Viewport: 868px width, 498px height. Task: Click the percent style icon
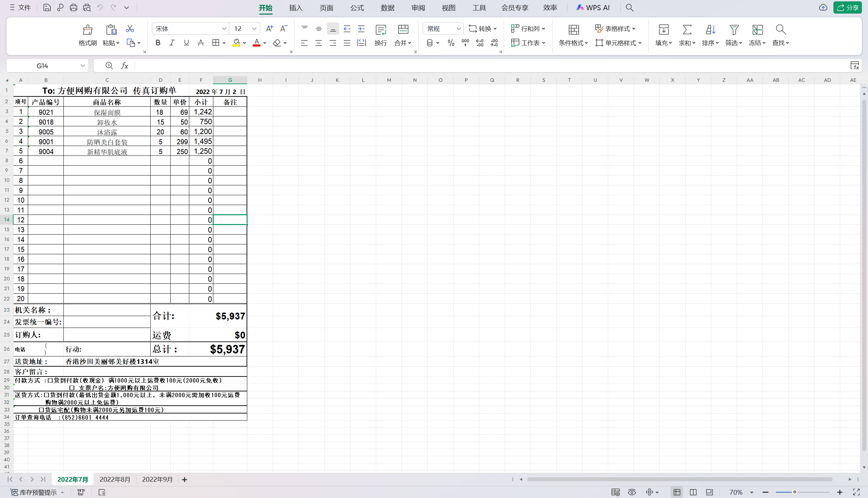(451, 43)
